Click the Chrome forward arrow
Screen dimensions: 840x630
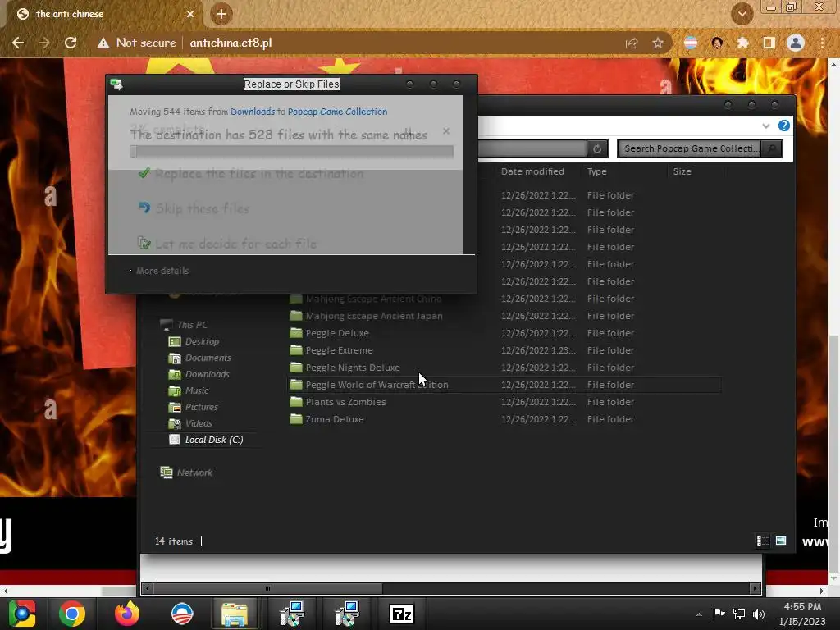point(44,43)
